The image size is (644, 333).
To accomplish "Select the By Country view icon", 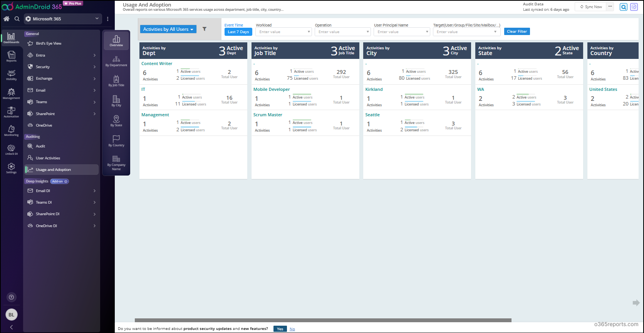I will (116, 141).
